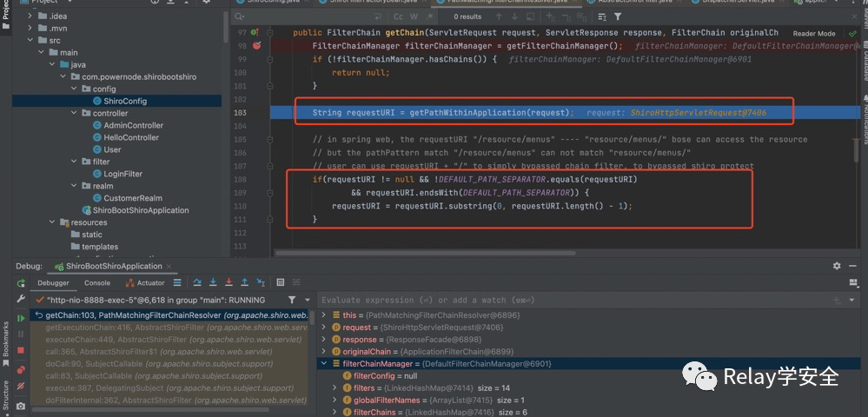
Task: Collapse the config package
Action: click(74, 89)
